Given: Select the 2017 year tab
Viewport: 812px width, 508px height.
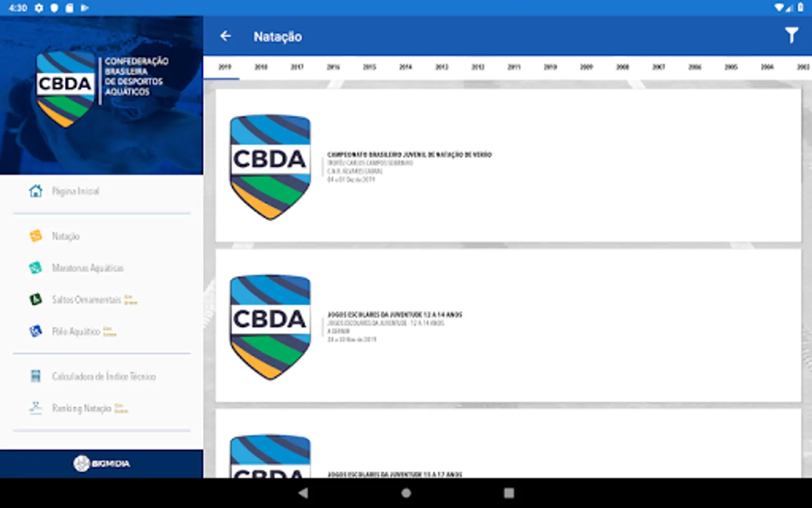Looking at the screenshot, I should click(x=297, y=67).
